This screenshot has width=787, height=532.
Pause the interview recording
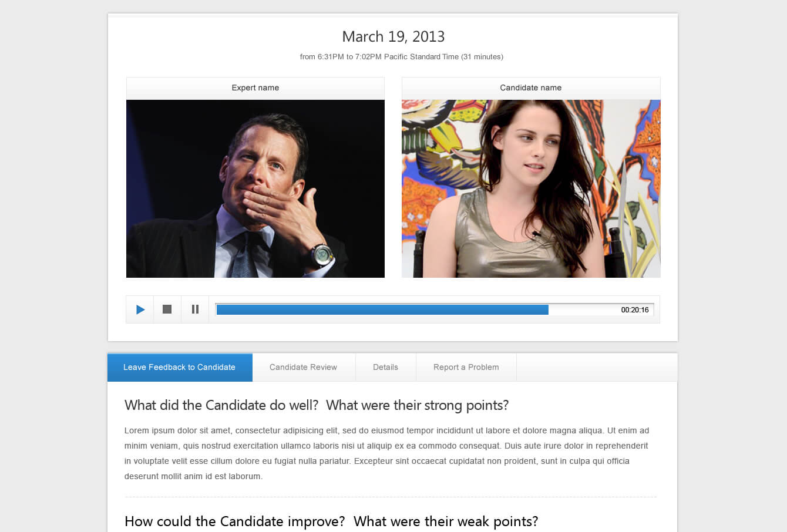(x=195, y=309)
